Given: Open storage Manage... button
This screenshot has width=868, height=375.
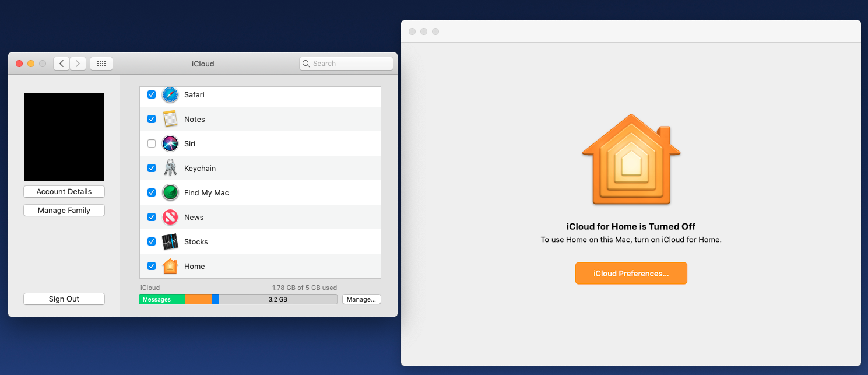Looking at the screenshot, I should (361, 299).
